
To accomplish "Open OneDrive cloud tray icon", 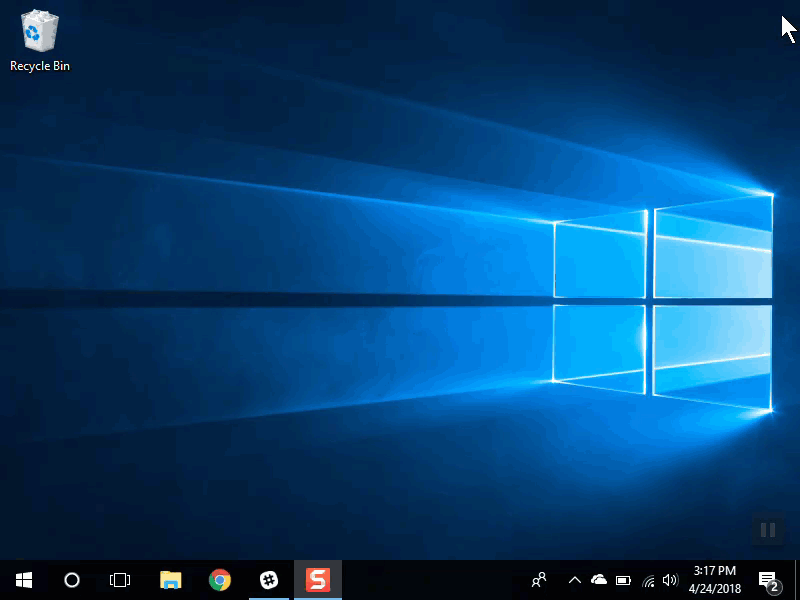I will (x=598, y=580).
